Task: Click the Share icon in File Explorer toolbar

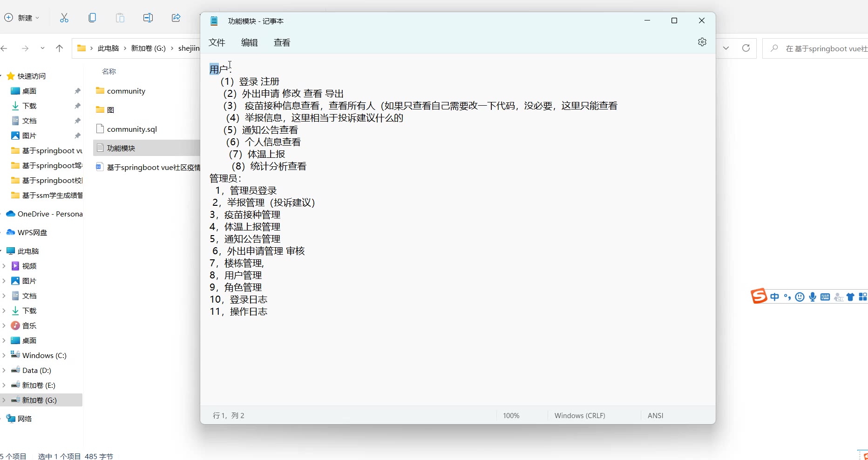Action: 176,18
